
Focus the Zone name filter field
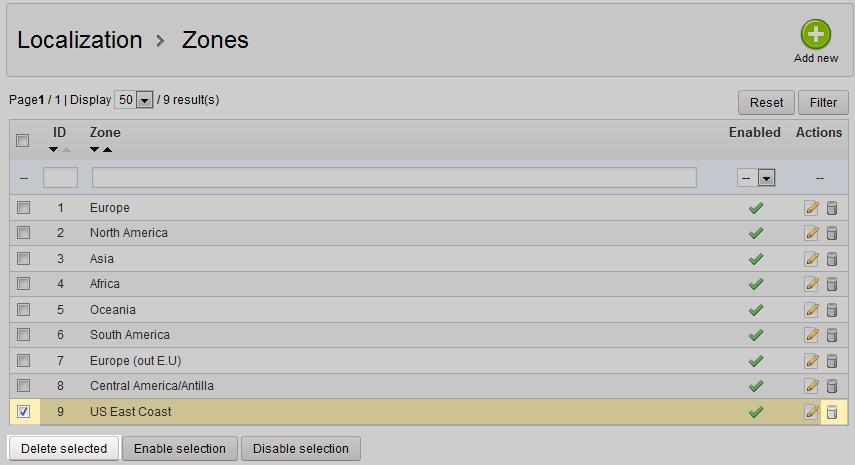coord(394,177)
